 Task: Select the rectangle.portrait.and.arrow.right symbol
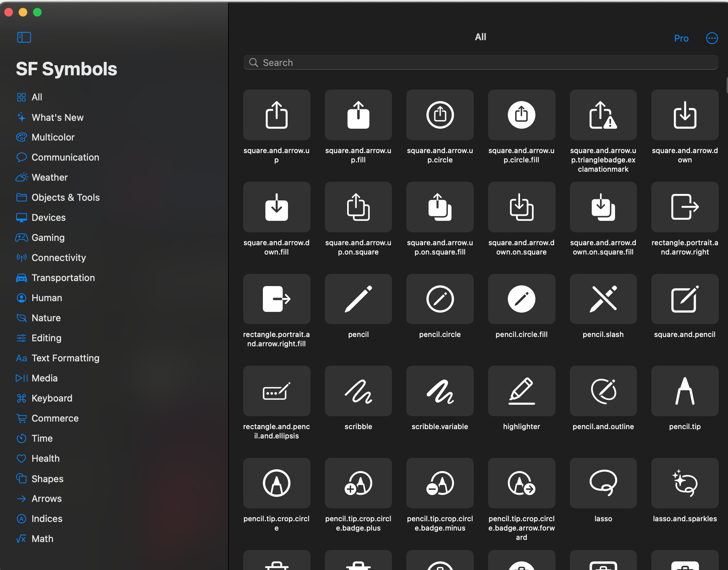pos(685,207)
